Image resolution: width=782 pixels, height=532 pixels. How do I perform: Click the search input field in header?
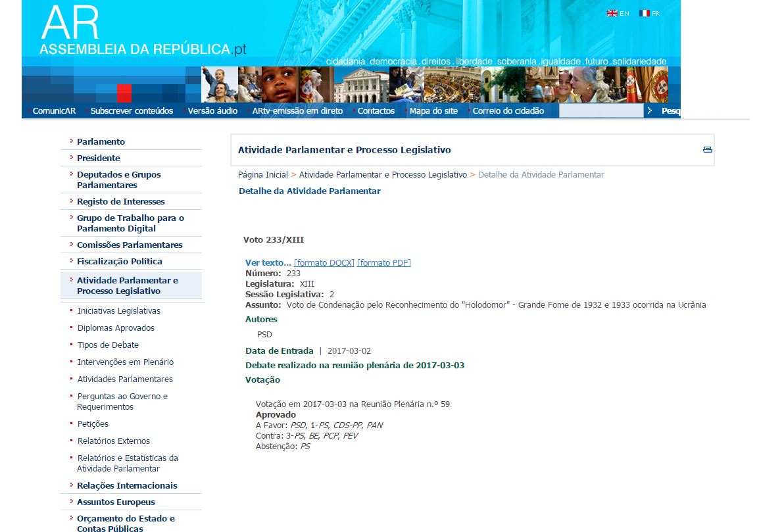(600, 111)
